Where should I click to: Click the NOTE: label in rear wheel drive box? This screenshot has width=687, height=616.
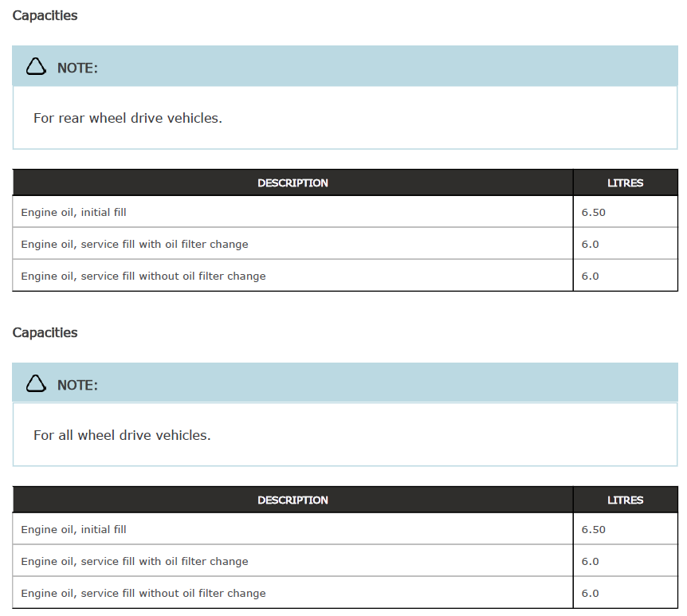pyautogui.click(x=77, y=68)
